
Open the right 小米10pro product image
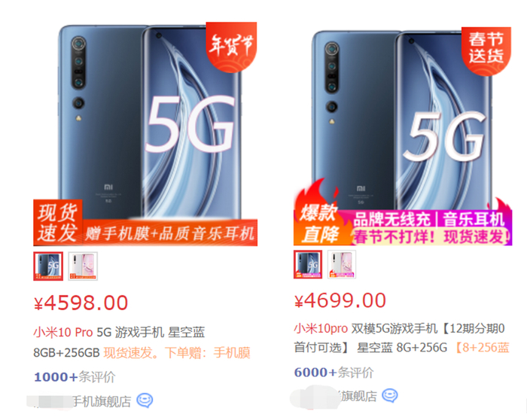coord(403,134)
